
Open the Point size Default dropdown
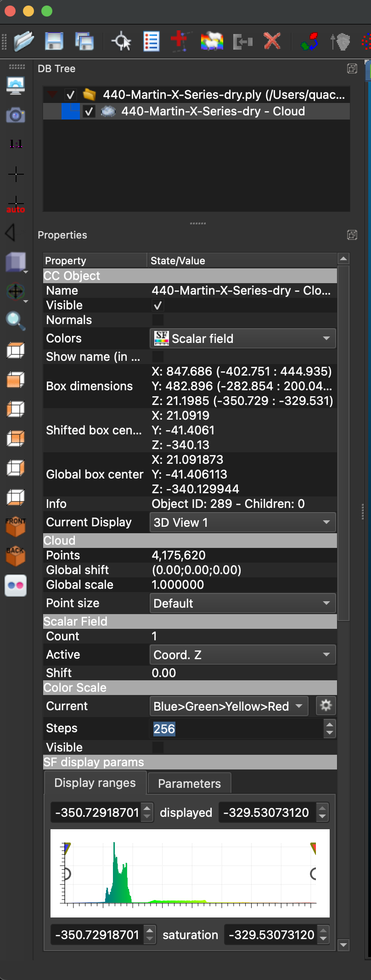click(243, 603)
